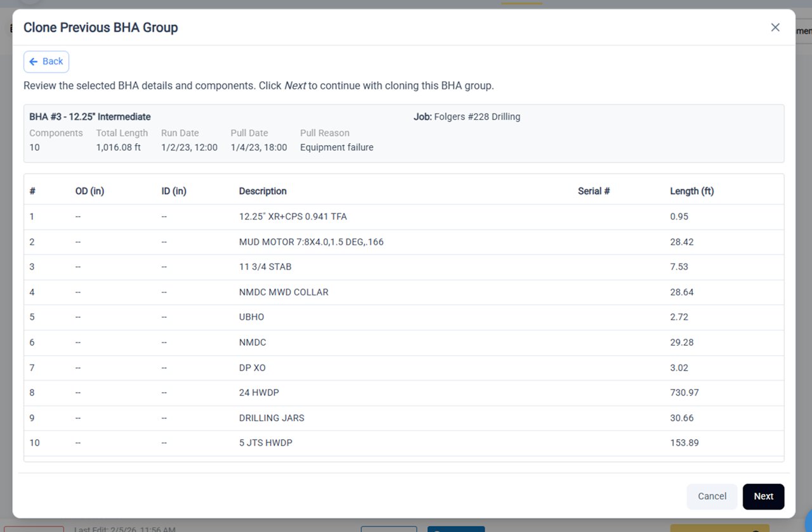This screenshot has width=812, height=532.
Task: Click the components count 10
Action: [34, 147]
